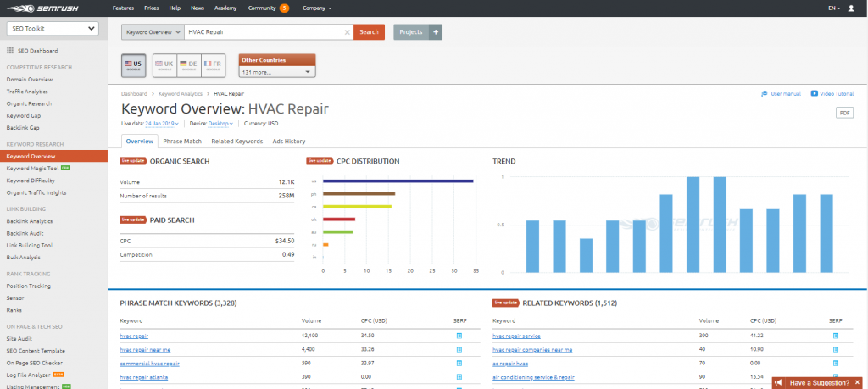
Task: Click the Community notification badge
Action: tap(284, 8)
